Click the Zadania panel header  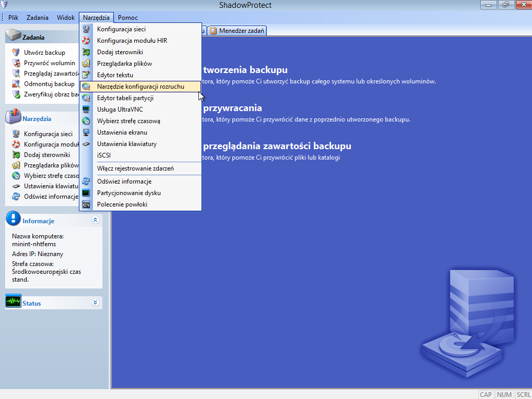(42, 37)
